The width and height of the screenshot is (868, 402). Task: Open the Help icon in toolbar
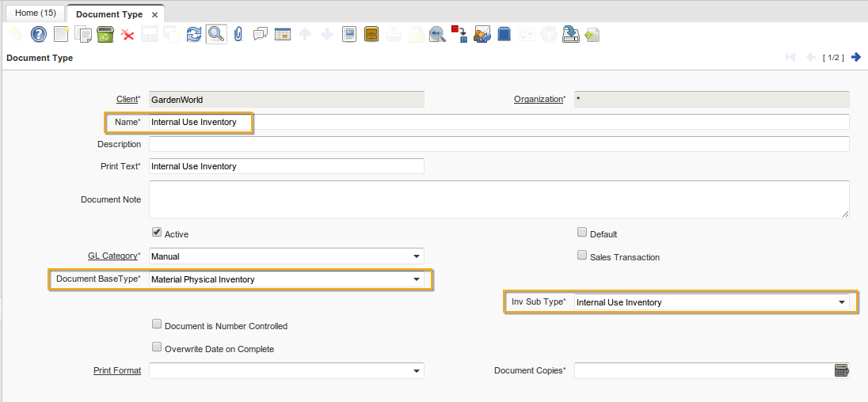pos(38,34)
